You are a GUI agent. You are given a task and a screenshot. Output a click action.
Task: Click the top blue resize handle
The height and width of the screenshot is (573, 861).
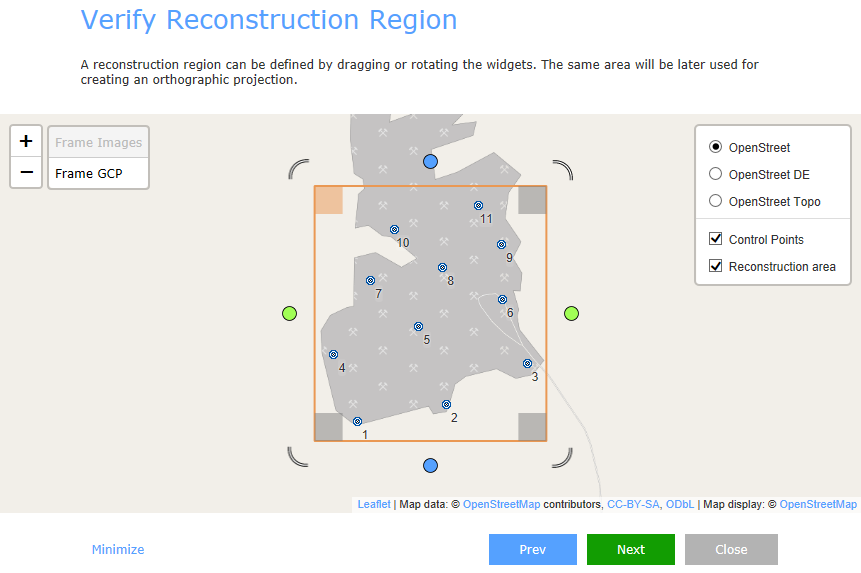click(430, 161)
